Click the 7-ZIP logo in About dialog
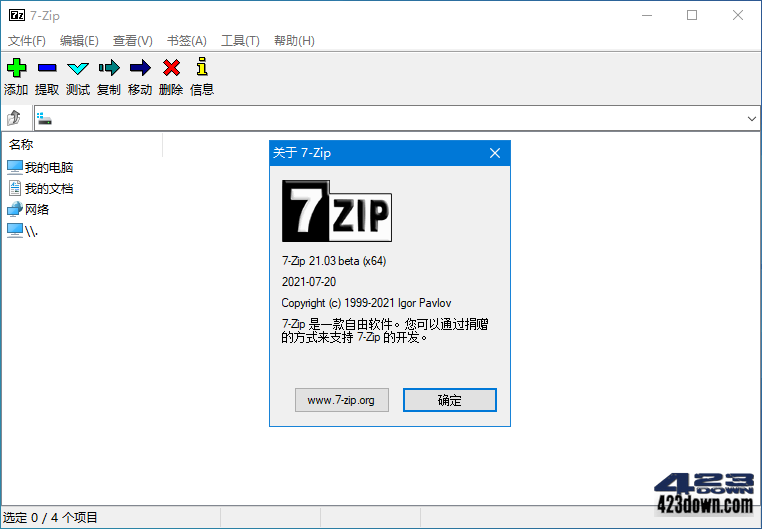Viewport: 762px width, 529px height. [x=337, y=211]
